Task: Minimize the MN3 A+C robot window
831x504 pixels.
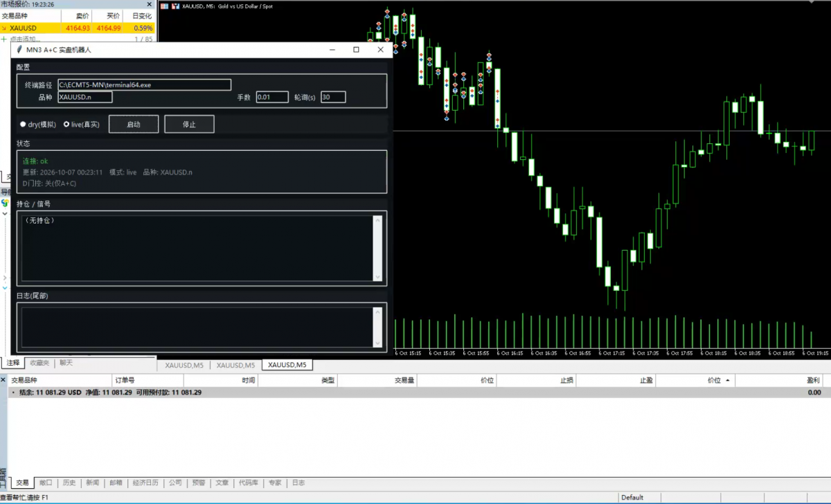Action: tap(332, 50)
